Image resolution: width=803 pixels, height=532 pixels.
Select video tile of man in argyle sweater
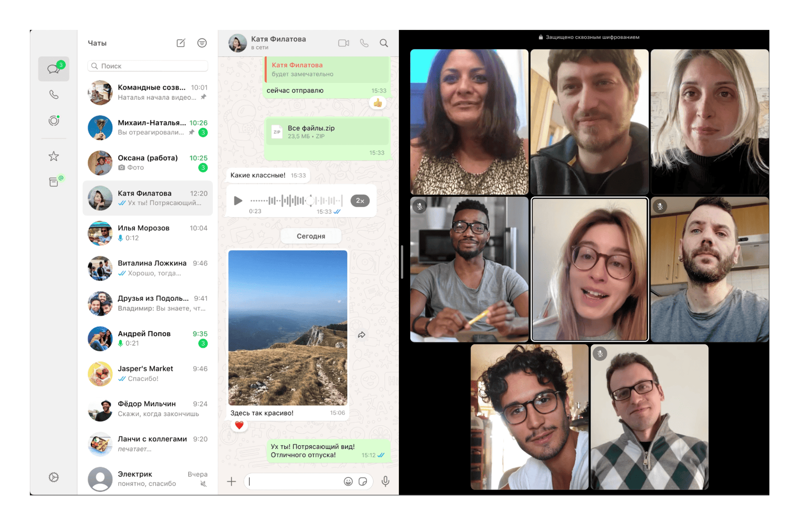(x=649, y=417)
